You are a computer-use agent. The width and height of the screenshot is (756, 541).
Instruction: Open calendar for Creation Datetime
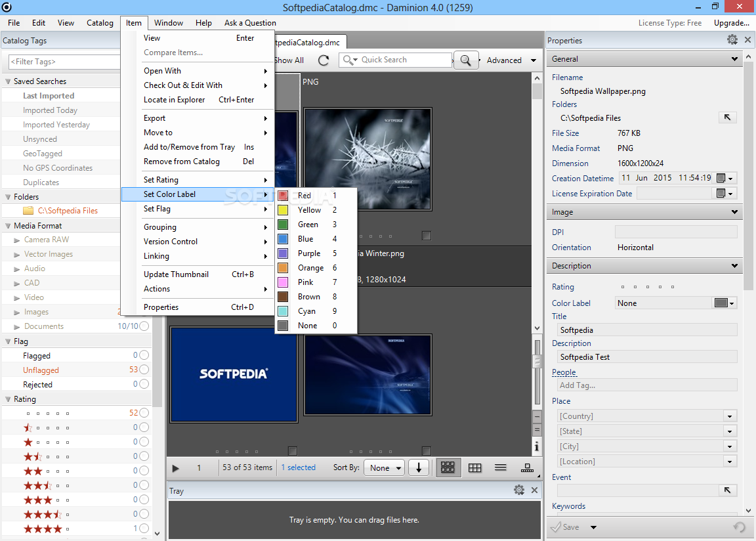click(724, 179)
